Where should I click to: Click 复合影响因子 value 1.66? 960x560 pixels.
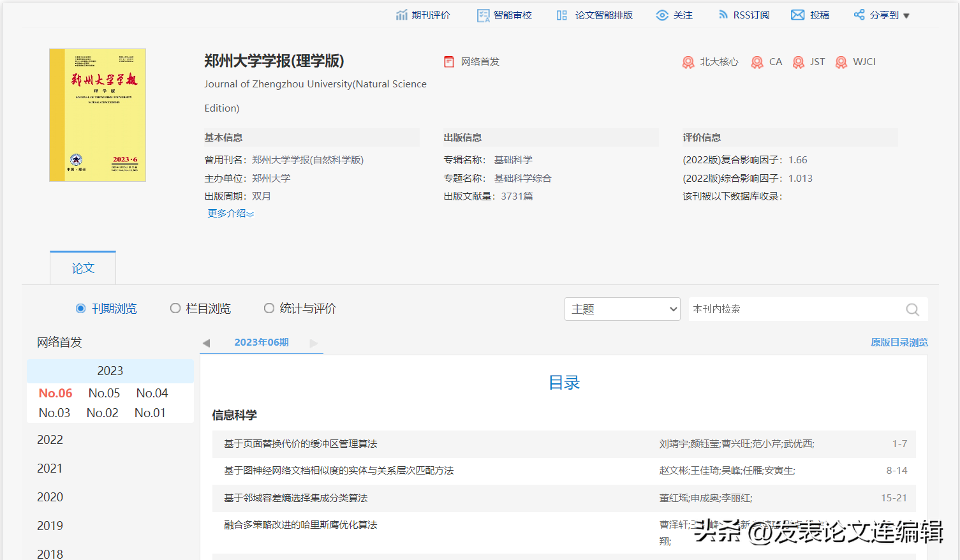797,160
